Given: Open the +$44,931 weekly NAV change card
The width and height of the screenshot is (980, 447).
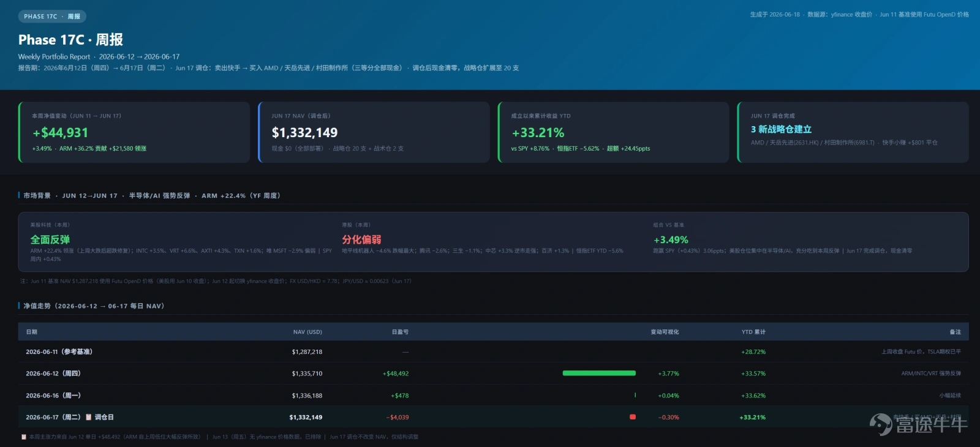Looking at the screenshot, I should 134,132.
